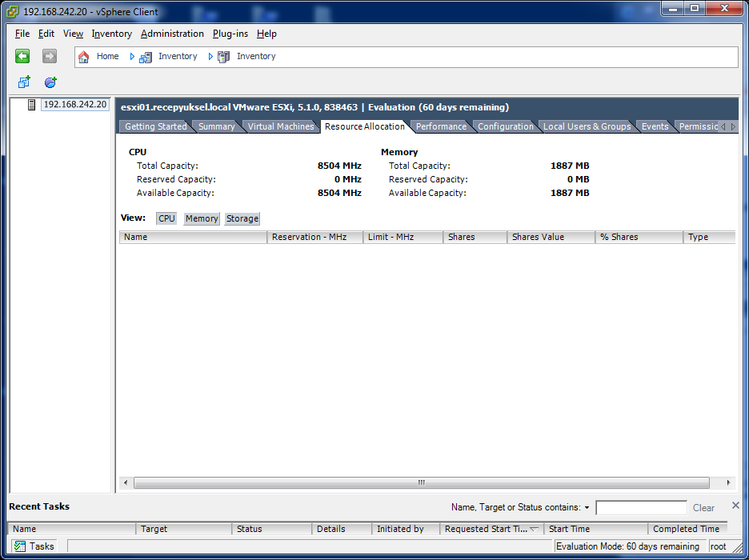Open the Administration menu

point(172,34)
